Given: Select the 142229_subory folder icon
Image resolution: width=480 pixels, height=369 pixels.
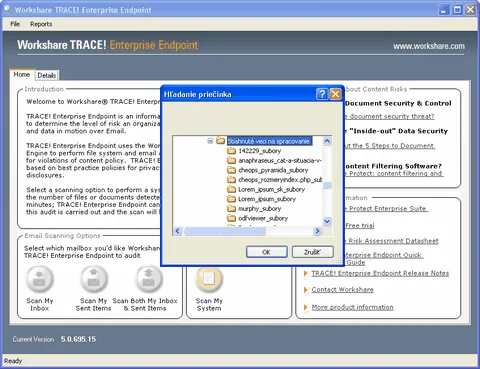Looking at the screenshot, I should [x=231, y=151].
